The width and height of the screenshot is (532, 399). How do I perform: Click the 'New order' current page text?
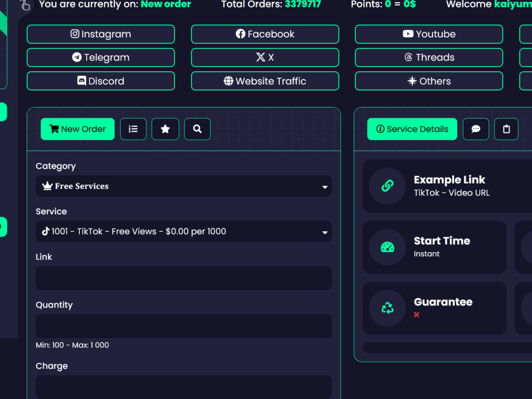[x=166, y=4]
